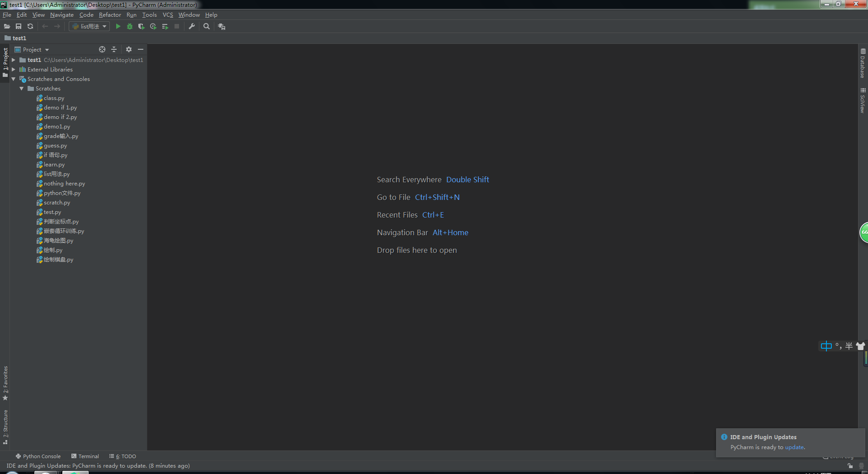Click the status bar update message
The width and height of the screenshot is (868, 474).
pos(98,466)
